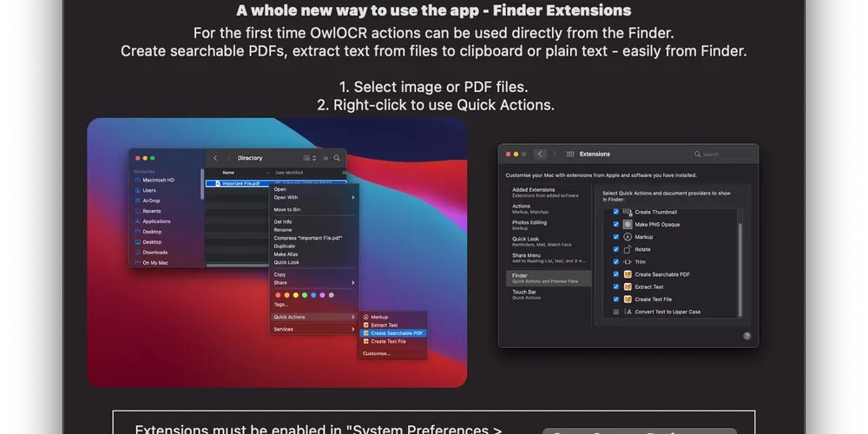868x434 pixels.
Task: Click the Finder toolbar search magnifier
Action: click(x=337, y=158)
